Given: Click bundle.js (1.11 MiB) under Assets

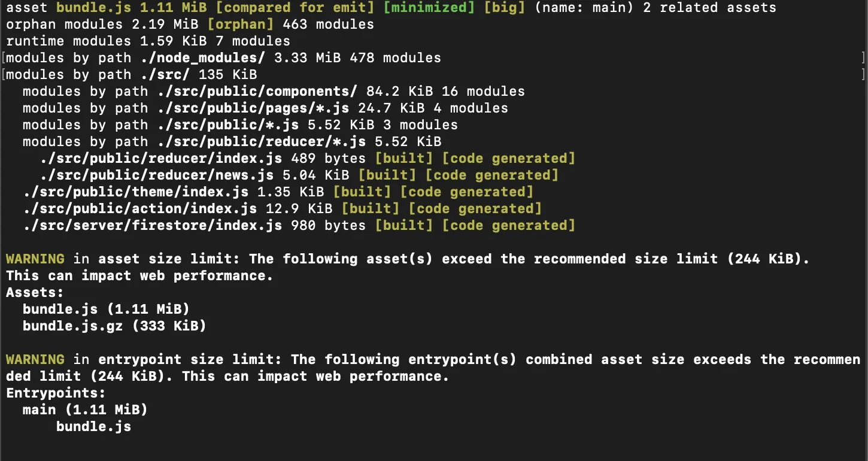Looking at the screenshot, I should [x=106, y=310].
